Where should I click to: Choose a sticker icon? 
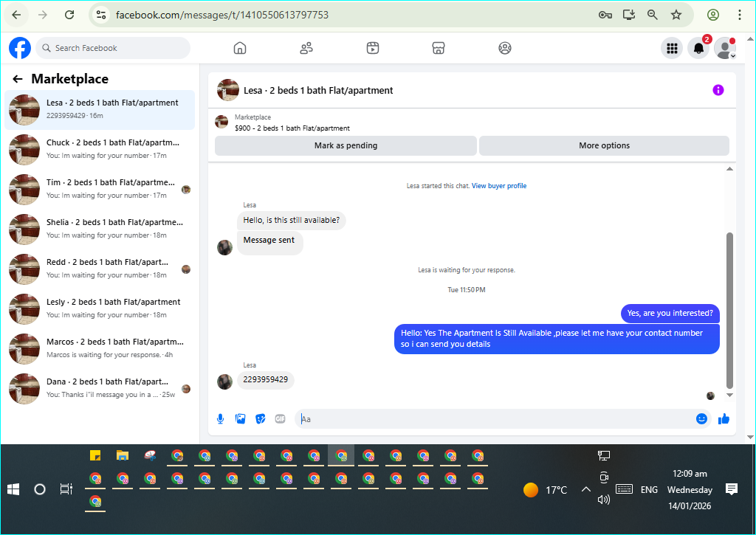261,419
